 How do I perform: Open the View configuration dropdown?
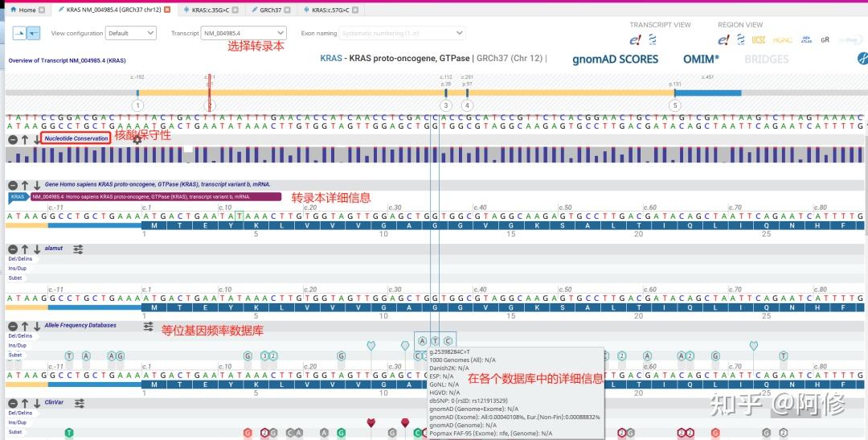pyautogui.click(x=131, y=33)
